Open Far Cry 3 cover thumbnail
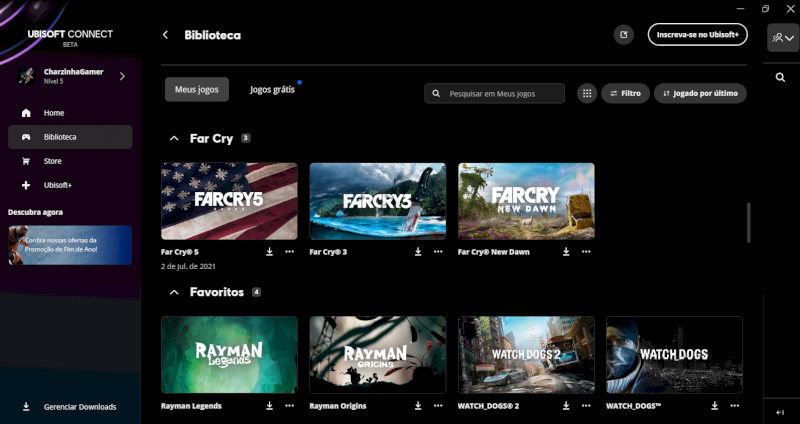Viewport: 800px width, 424px height. tap(378, 201)
